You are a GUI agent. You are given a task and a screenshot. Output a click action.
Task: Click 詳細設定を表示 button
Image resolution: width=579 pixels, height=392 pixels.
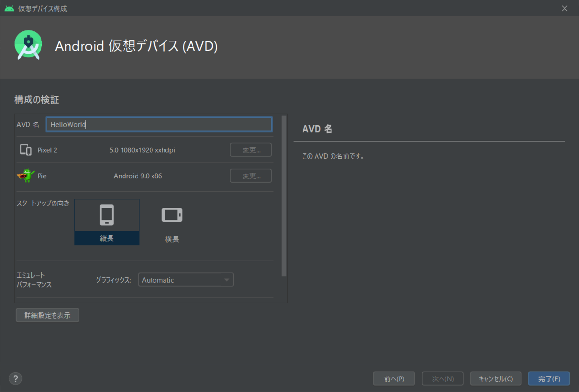[x=47, y=315]
